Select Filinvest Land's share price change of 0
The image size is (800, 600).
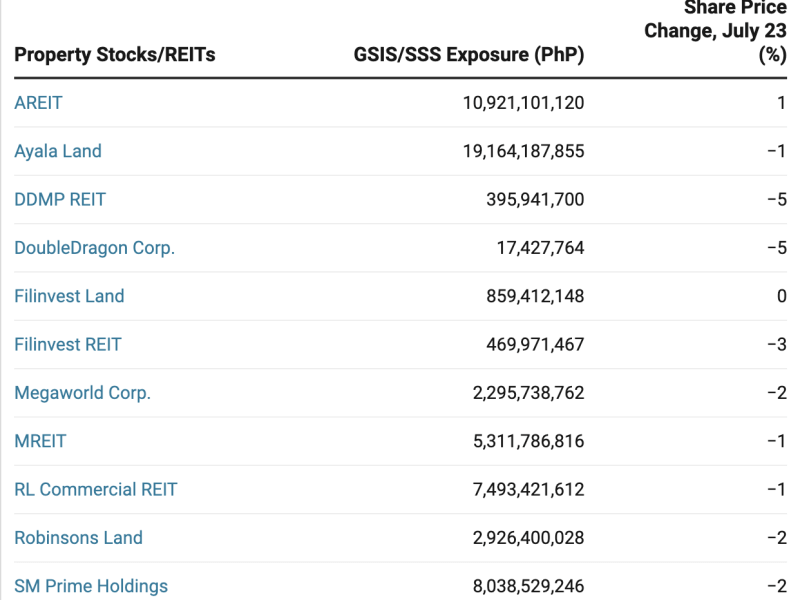click(x=782, y=296)
